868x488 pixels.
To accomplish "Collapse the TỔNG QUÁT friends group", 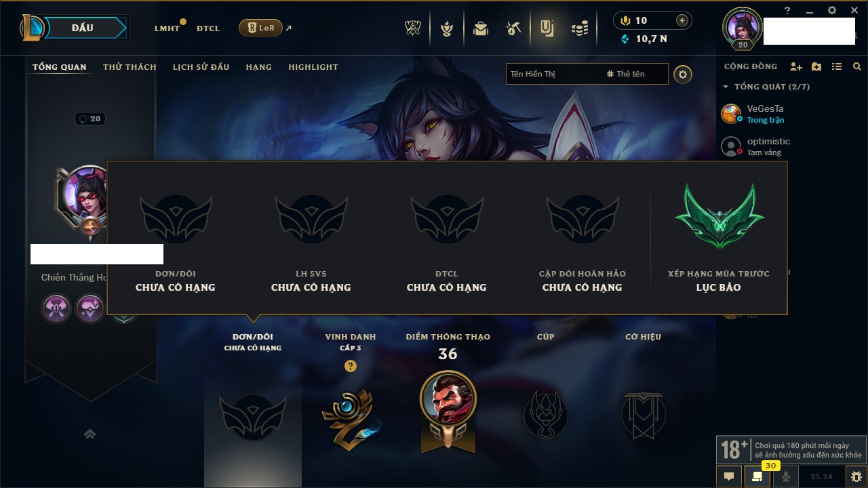I will (x=726, y=87).
